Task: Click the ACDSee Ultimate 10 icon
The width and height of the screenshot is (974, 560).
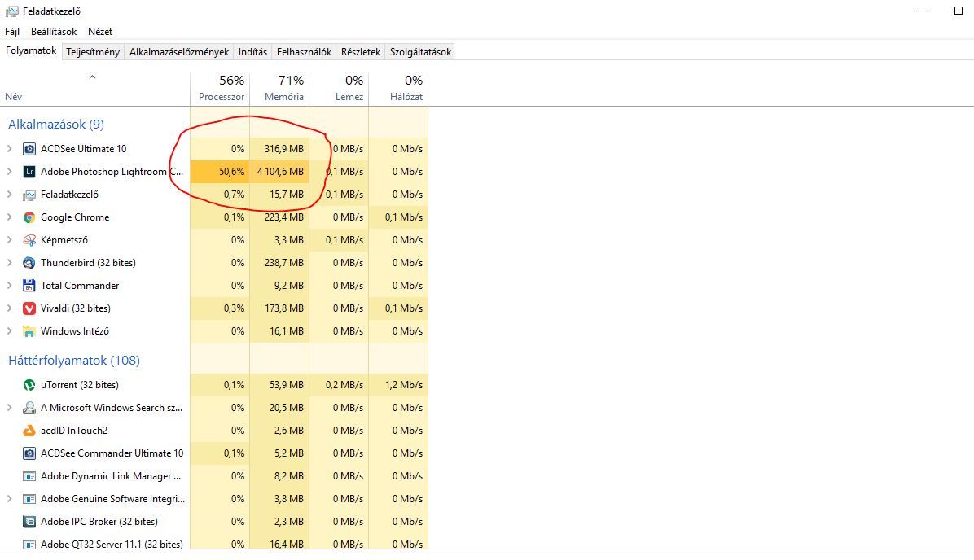Action: pyautogui.click(x=29, y=149)
